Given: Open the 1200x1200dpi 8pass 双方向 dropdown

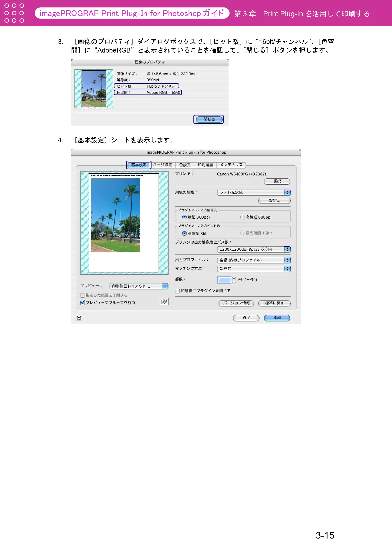Looking at the screenshot, I should click(x=254, y=249).
